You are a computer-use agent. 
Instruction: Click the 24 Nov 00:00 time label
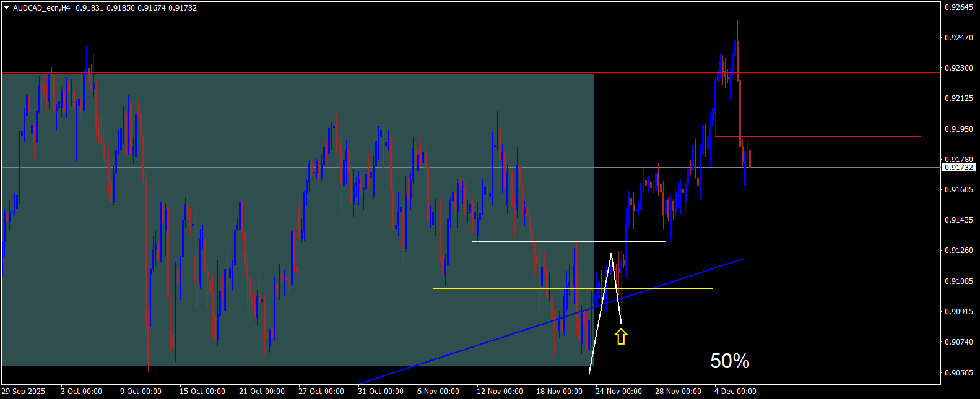point(618,392)
